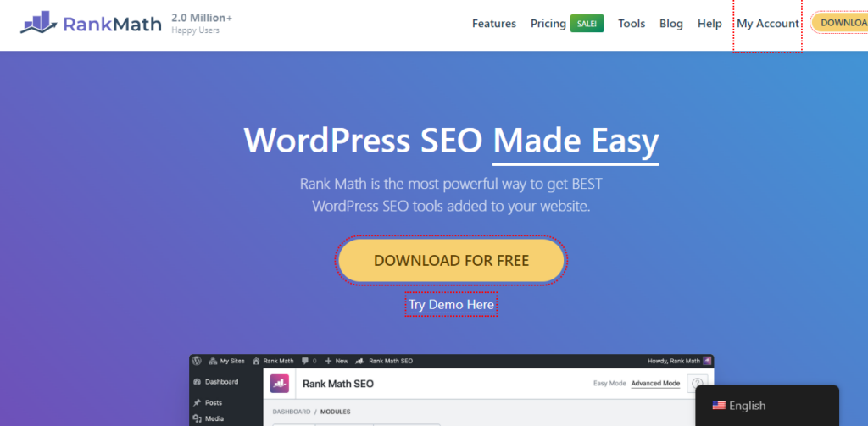Switch to Advanced Mode in demo
868x426 pixels.
(655, 384)
